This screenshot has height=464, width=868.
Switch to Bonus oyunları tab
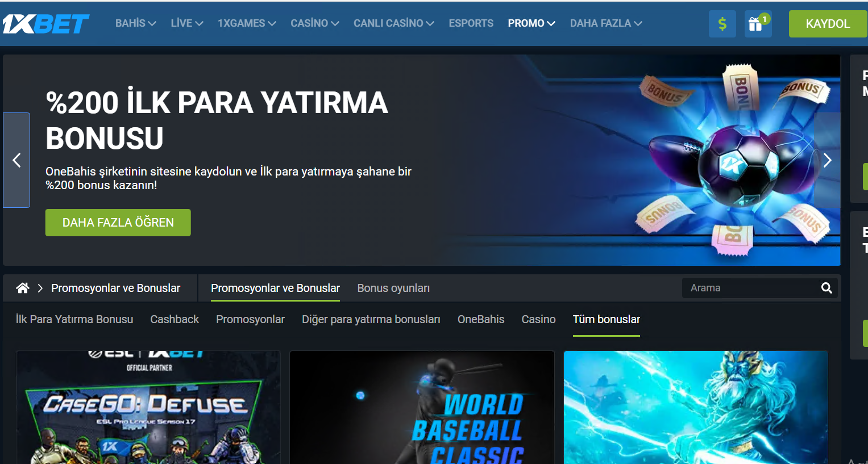(393, 288)
